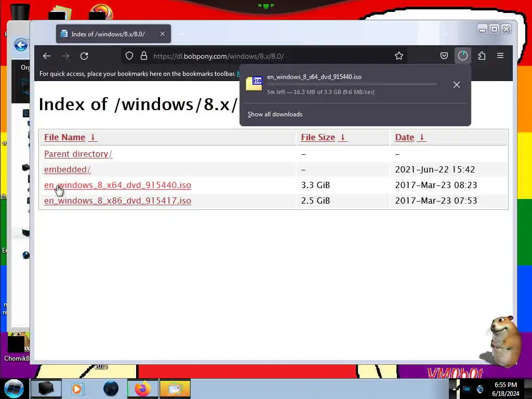Viewport: 532px width, 399px height.
Task: Sort by File Size column
Action: (324, 137)
